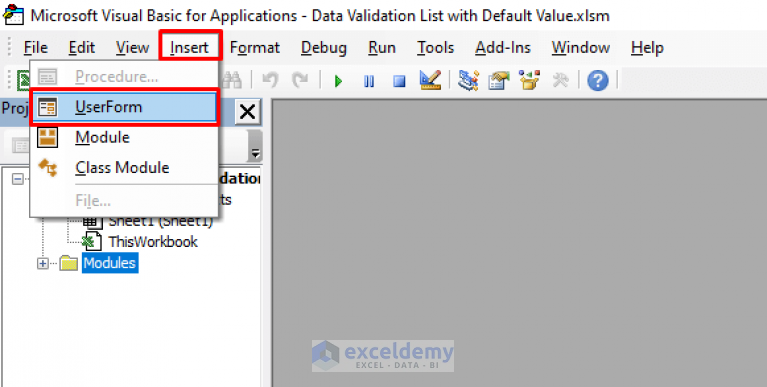Viewport: 767px width, 387px height.
Task: Open the Help menu
Action: click(647, 47)
